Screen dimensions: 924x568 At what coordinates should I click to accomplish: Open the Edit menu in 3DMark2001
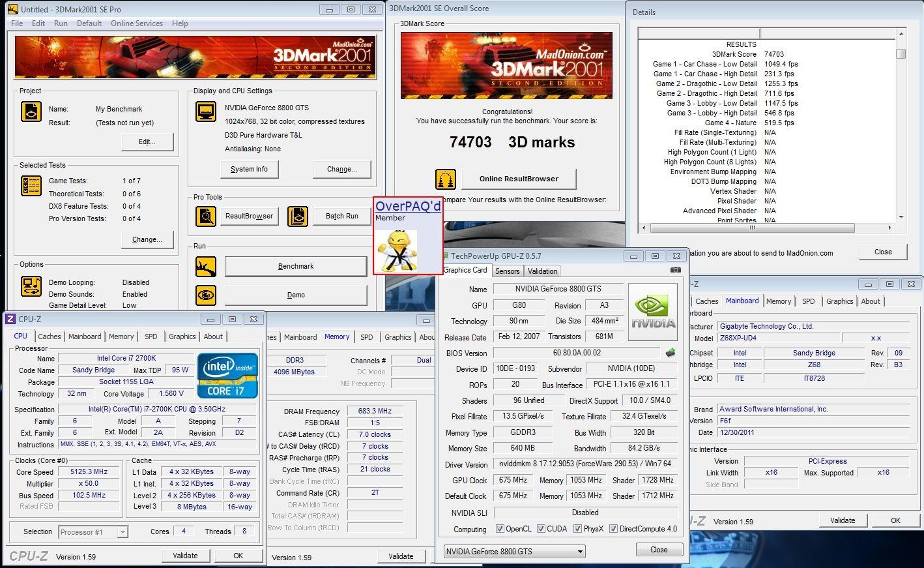[x=38, y=23]
